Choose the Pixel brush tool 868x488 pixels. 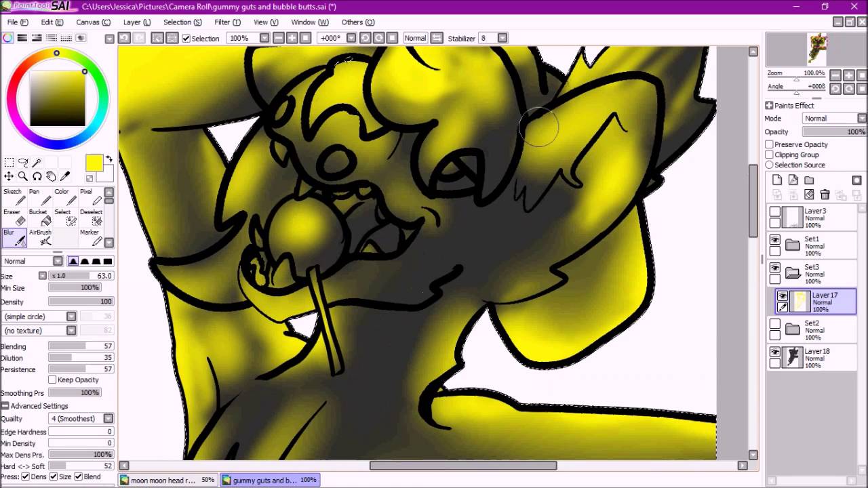(x=90, y=197)
